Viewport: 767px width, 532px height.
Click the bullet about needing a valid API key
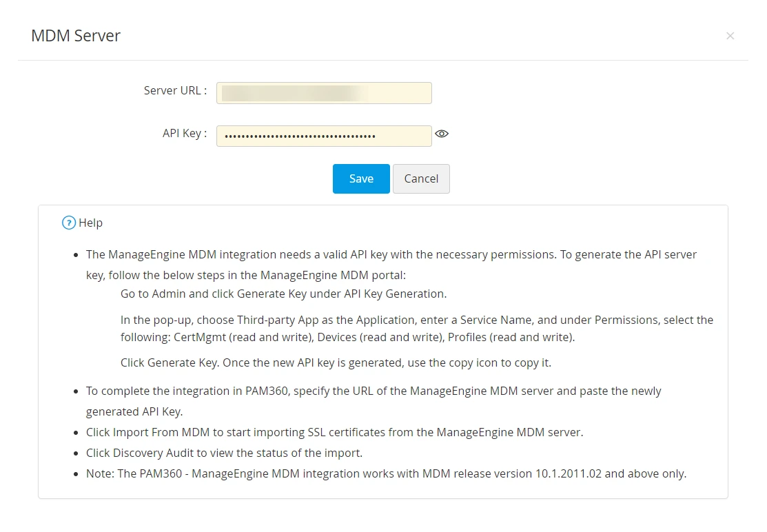tap(391, 265)
